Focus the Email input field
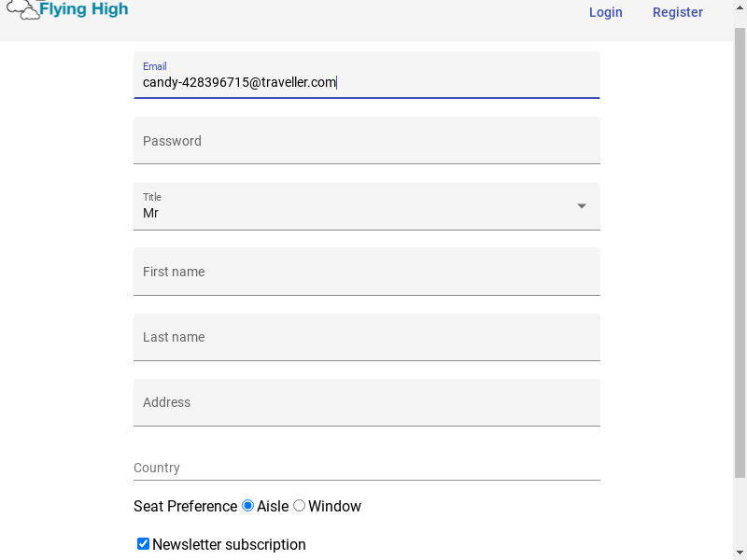The image size is (747, 560). click(x=367, y=76)
